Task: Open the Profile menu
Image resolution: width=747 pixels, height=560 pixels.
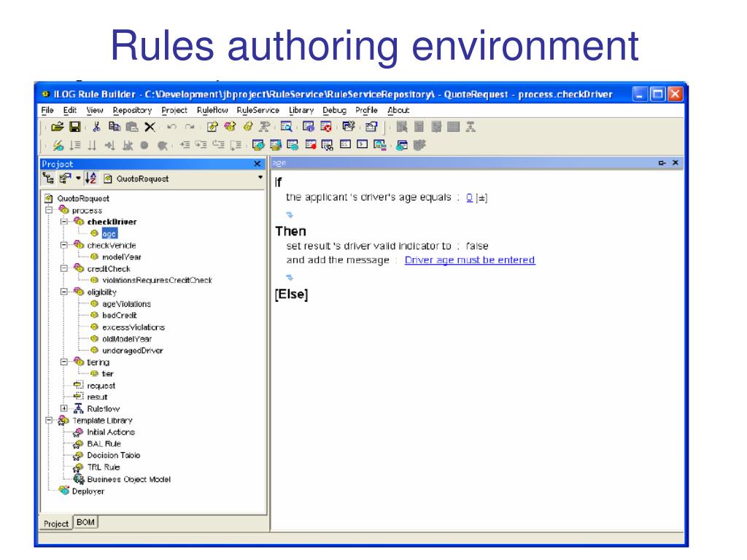Action: click(366, 110)
